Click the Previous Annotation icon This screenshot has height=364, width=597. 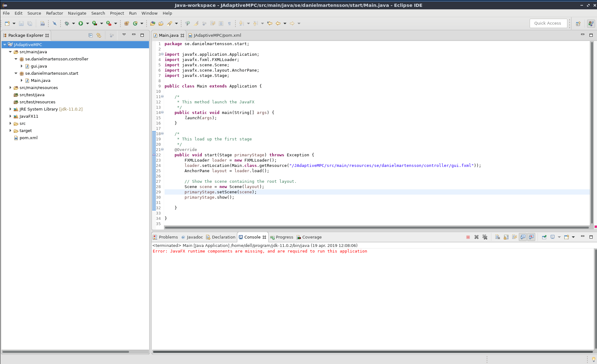(x=255, y=23)
